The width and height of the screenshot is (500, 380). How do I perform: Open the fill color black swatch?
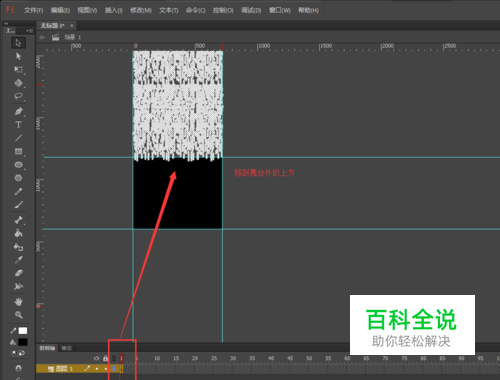(x=23, y=342)
